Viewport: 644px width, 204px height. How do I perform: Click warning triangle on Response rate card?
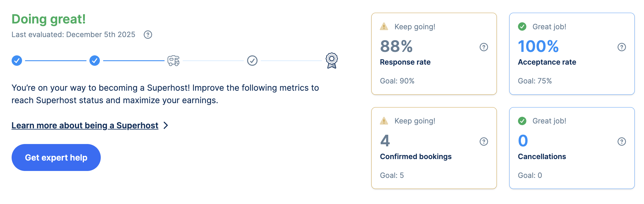tap(384, 27)
